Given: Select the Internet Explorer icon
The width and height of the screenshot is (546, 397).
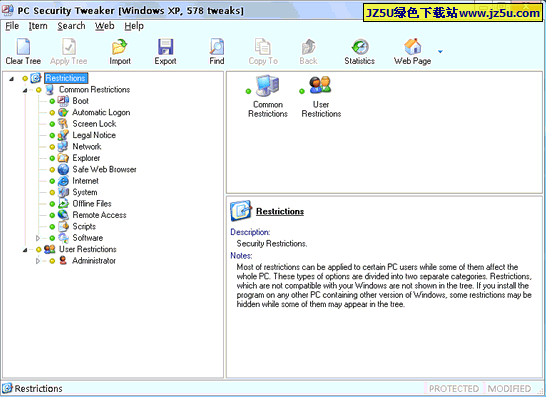Looking at the screenshot, I should (63, 181).
